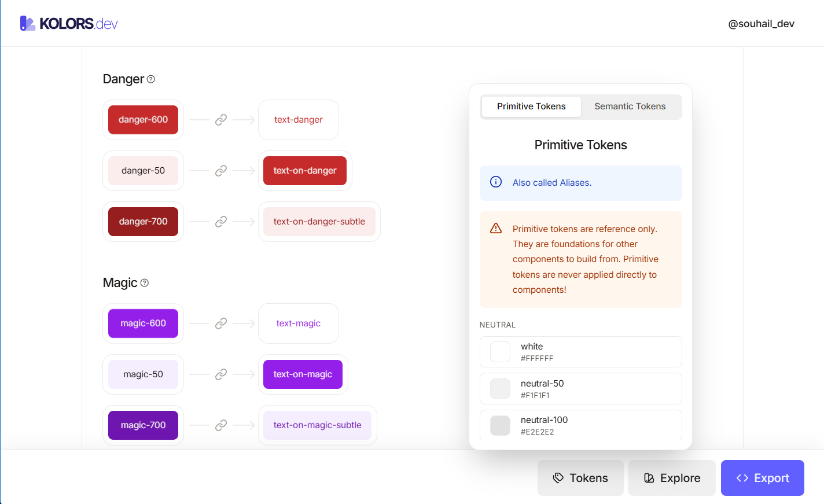Screen dimensions: 824x504
Task: Open the Magic section help icon
Action: click(144, 283)
